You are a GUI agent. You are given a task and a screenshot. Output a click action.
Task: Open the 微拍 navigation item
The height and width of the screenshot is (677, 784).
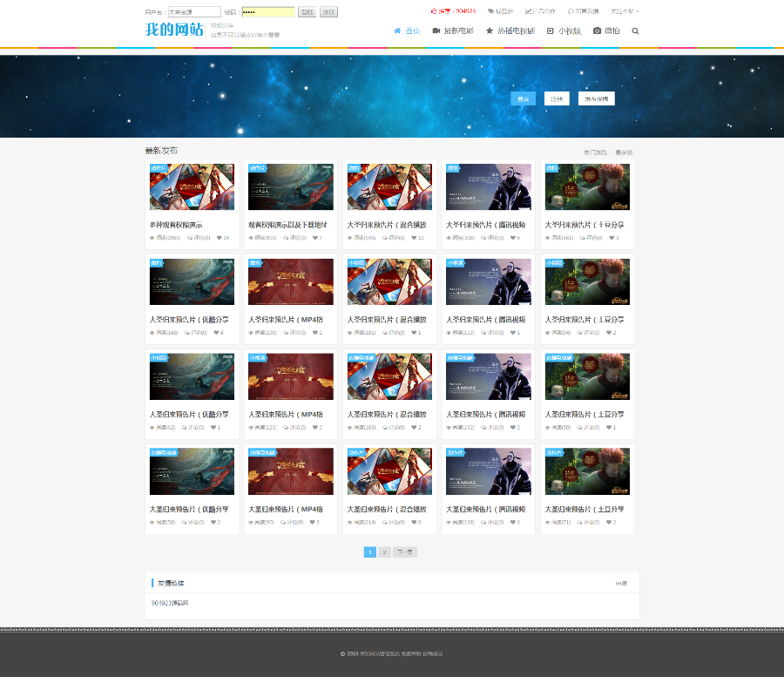pyautogui.click(x=612, y=31)
